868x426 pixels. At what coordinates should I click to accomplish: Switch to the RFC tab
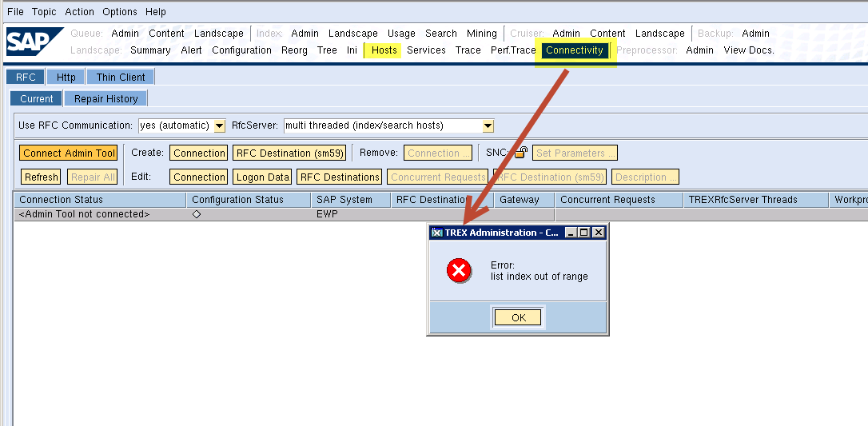click(x=26, y=77)
